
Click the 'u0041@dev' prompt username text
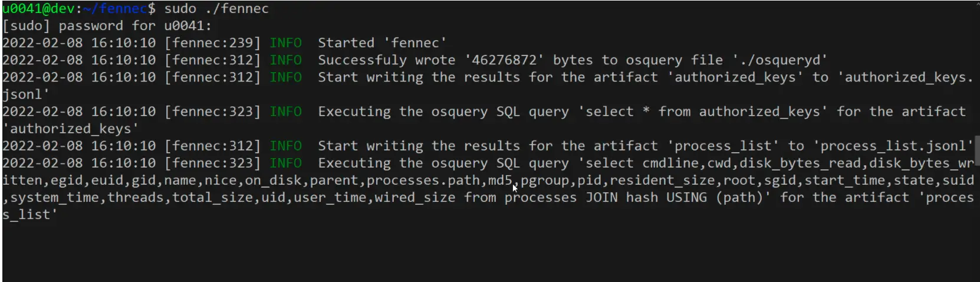pos(38,9)
